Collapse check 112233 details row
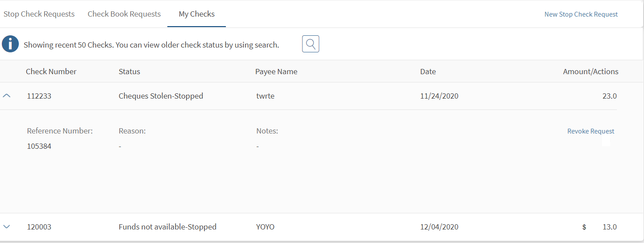Screen dimensions: 644x243 click(7, 96)
